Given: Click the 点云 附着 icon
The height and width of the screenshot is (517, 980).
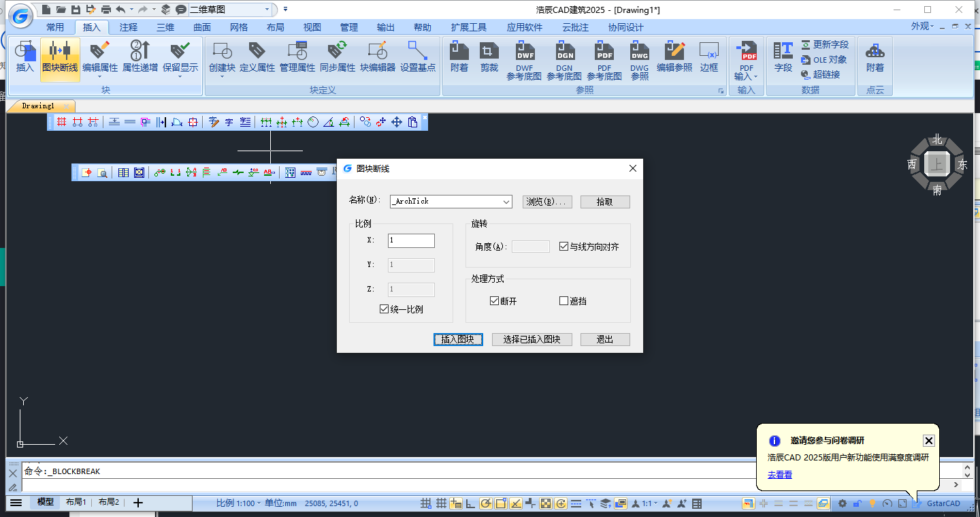Looking at the screenshot, I should [875, 57].
